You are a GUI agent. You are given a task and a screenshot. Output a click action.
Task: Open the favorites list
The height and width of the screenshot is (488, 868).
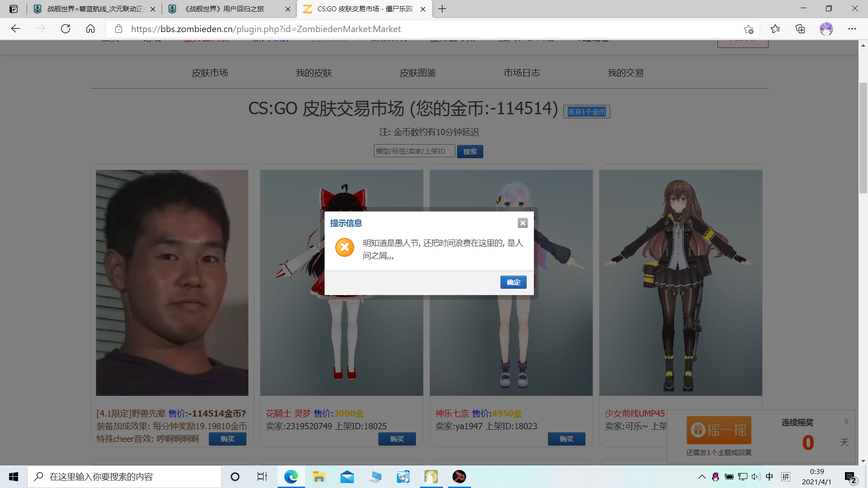[x=775, y=29]
